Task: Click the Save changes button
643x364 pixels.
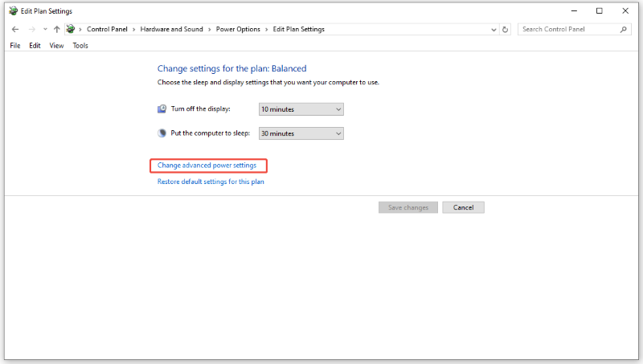Action: point(408,207)
